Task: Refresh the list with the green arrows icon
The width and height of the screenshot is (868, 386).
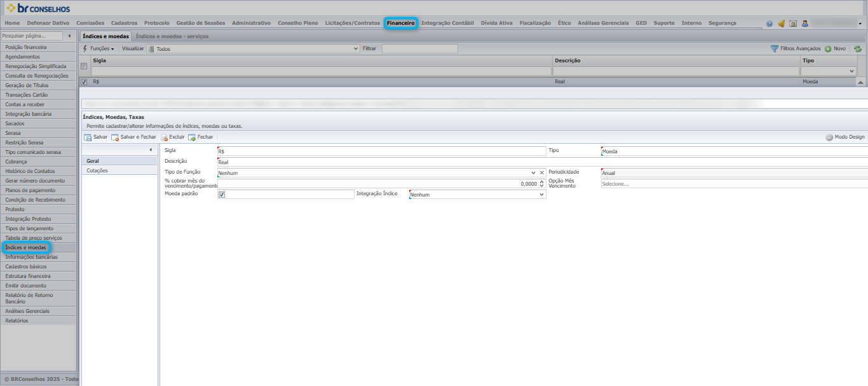Action: [857, 48]
